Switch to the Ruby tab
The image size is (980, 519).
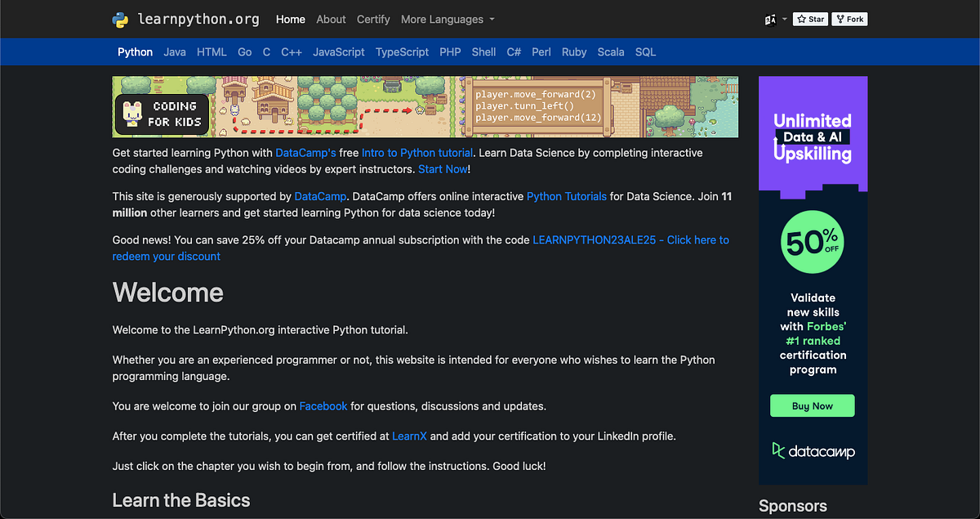(x=574, y=51)
